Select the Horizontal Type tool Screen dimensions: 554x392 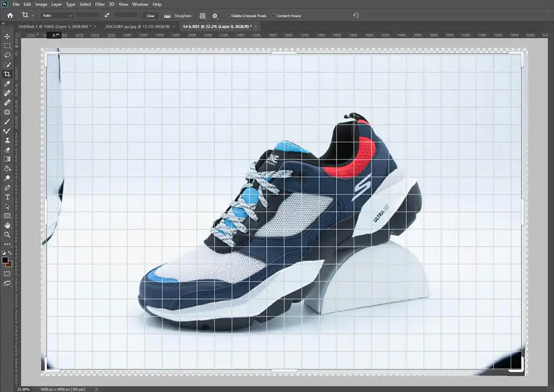pos(7,197)
